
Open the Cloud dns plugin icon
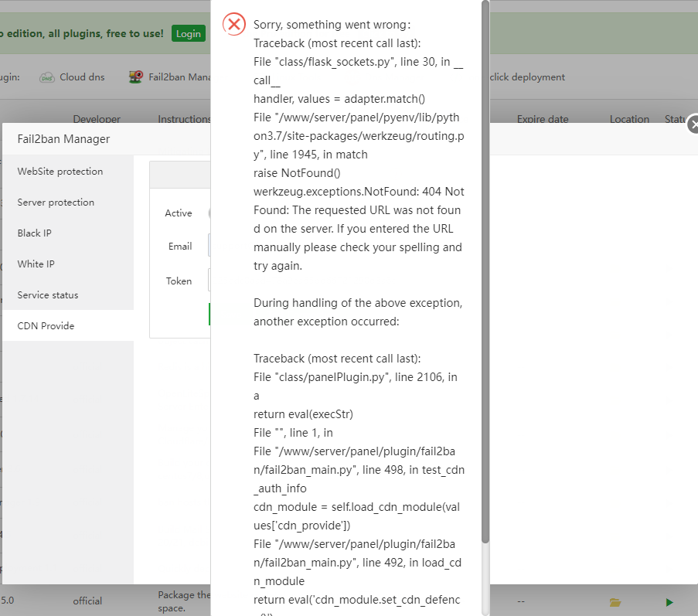(47, 77)
